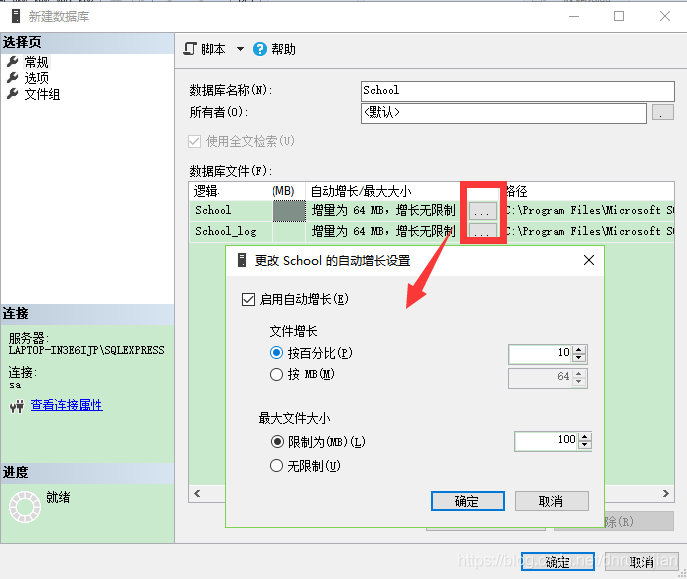
Task: Click left arrow of file list scrollbar
Action: point(197,493)
